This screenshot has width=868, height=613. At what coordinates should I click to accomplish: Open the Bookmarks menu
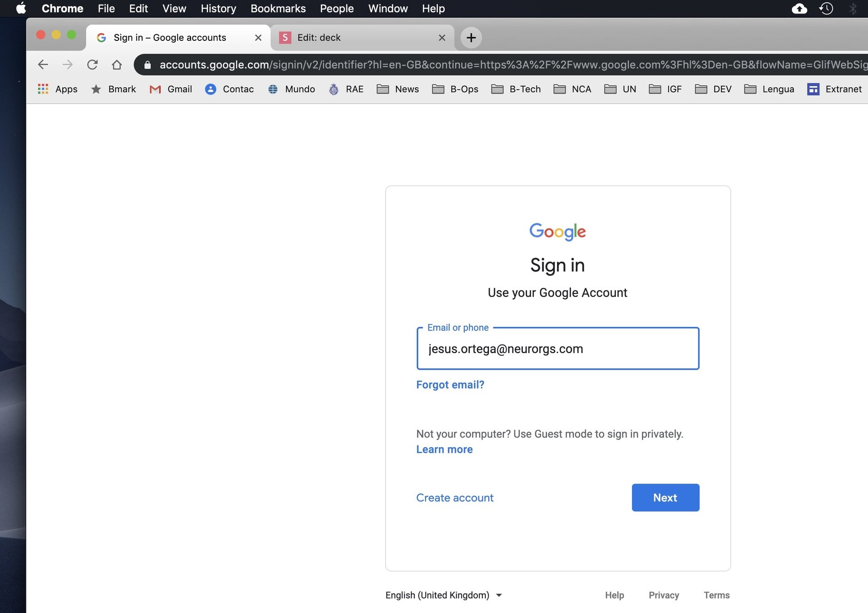pyautogui.click(x=278, y=9)
